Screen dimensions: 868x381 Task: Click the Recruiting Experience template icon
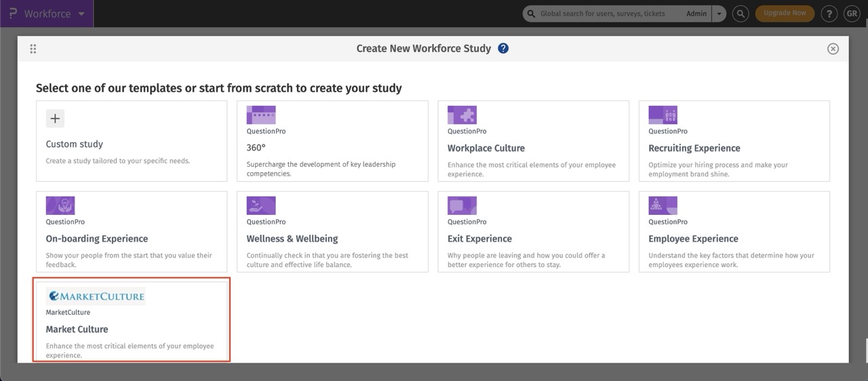(x=663, y=115)
